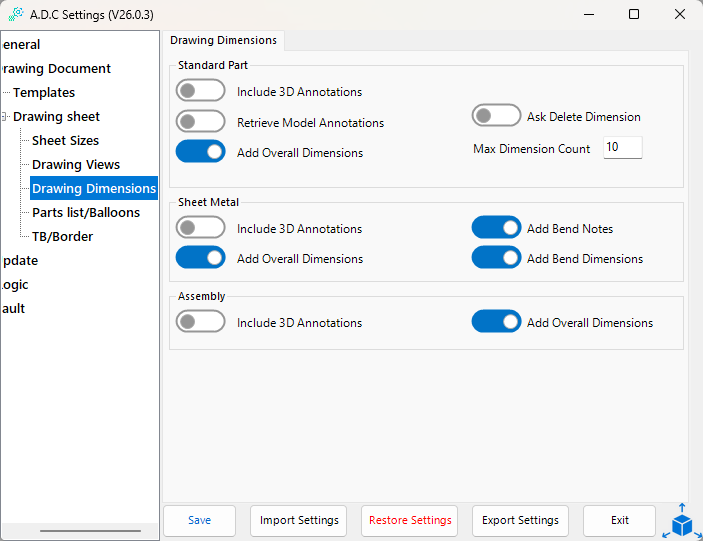
Task: Select TB/Border tree item
Action: 62,237
